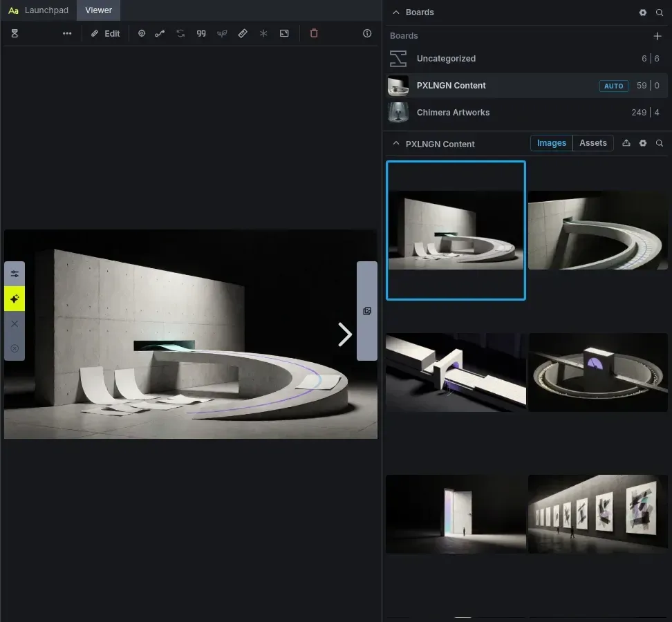Collapse the Boards section chevron
Image resolution: width=672 pixels, height=622 pixels.
pos(396,12)
